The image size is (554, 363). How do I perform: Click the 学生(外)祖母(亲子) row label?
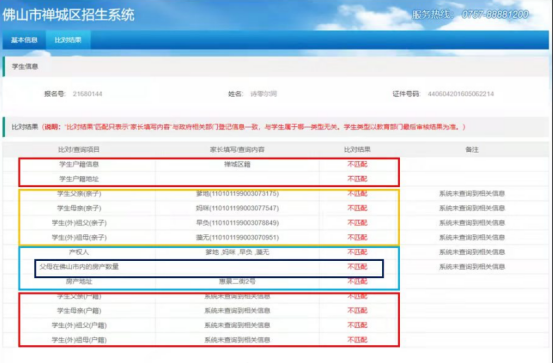79,237
